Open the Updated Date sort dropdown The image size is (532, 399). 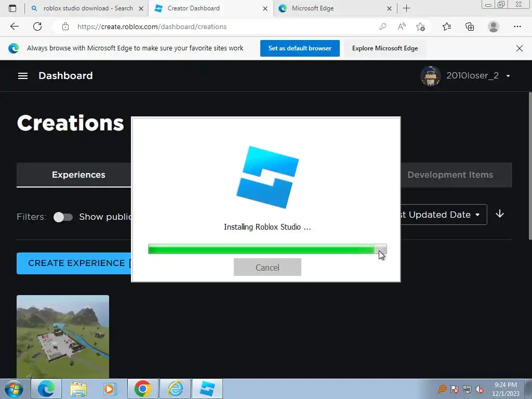444,215
